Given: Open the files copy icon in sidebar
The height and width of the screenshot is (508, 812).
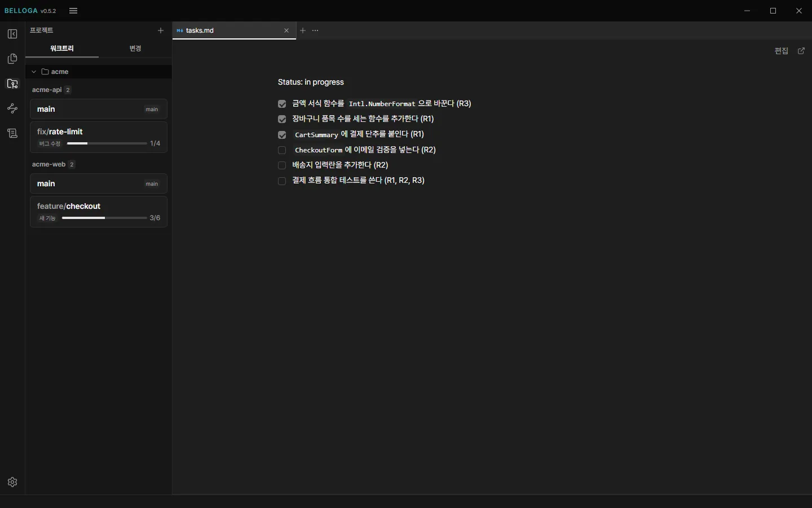Looking at the screenshot, I should coord(12,59).
